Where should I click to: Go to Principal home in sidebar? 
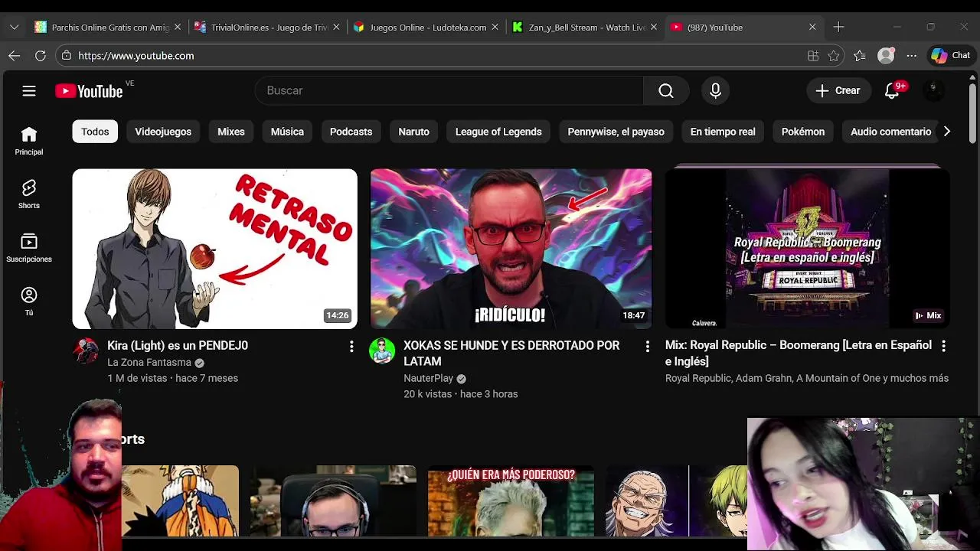coord(29,141)
